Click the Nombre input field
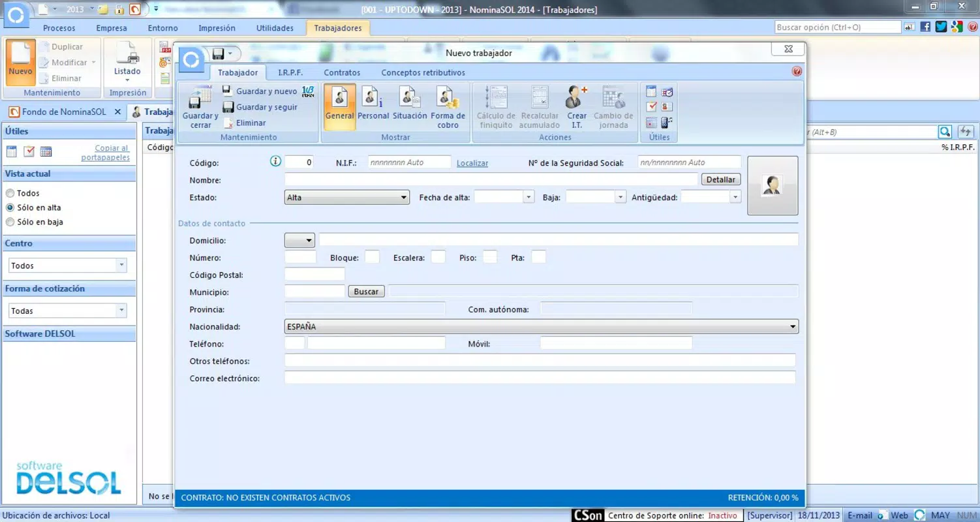 [x=491, y=179]
